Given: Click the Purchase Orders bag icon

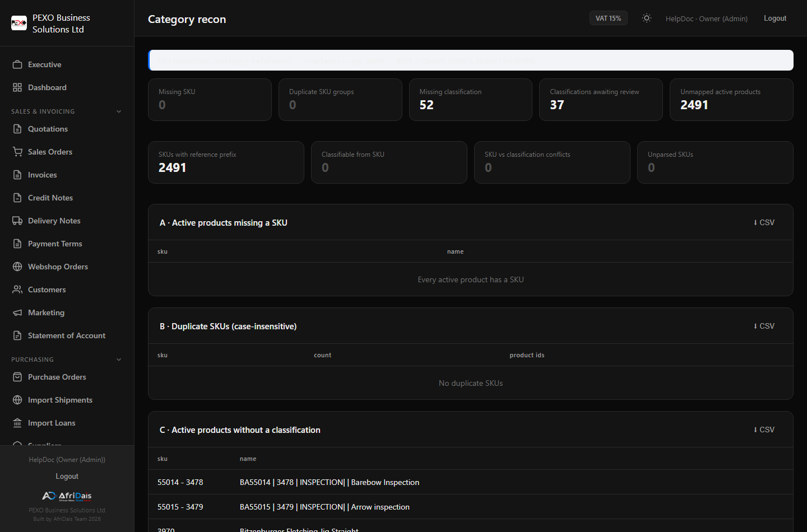Looking at the screenshot, I should [x=17, y=377].
